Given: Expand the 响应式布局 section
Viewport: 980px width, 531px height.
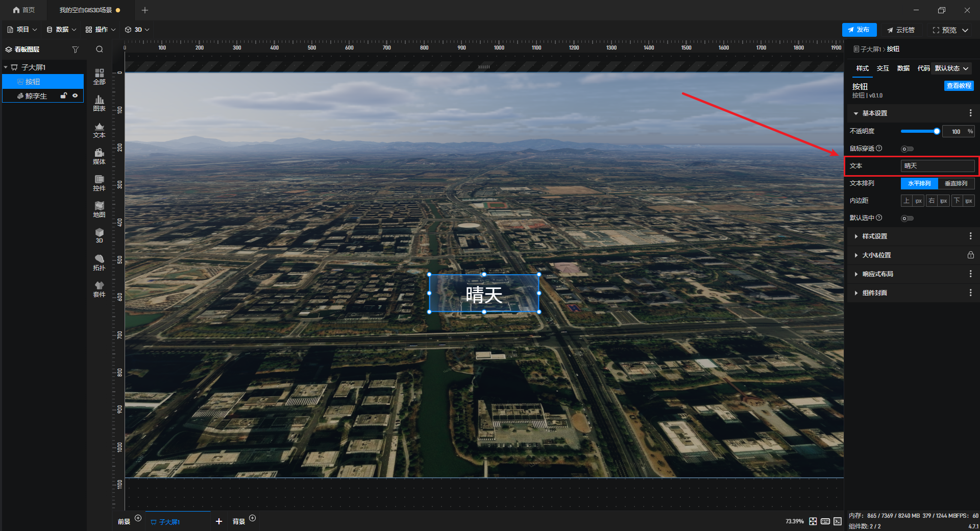Looking at the screenshot, I should [x=856, y=274].
